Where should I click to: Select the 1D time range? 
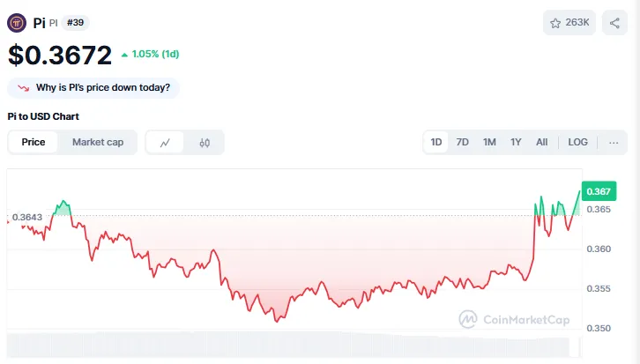pos(436,142)
